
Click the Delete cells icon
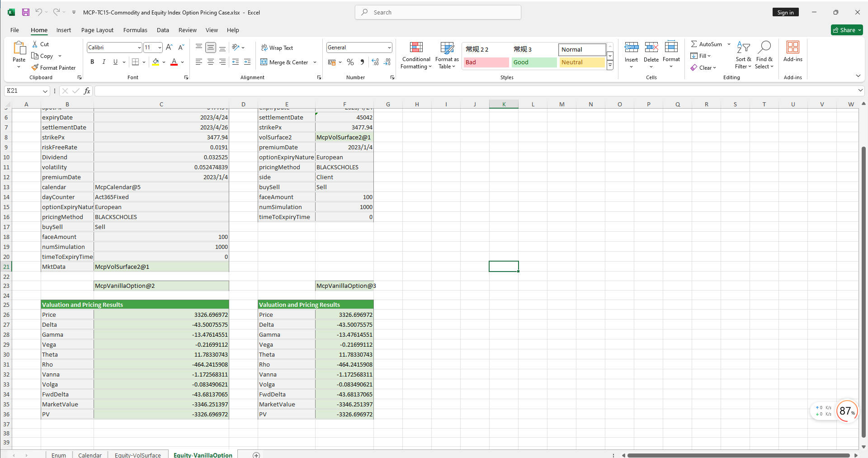[x=651, y=47]
